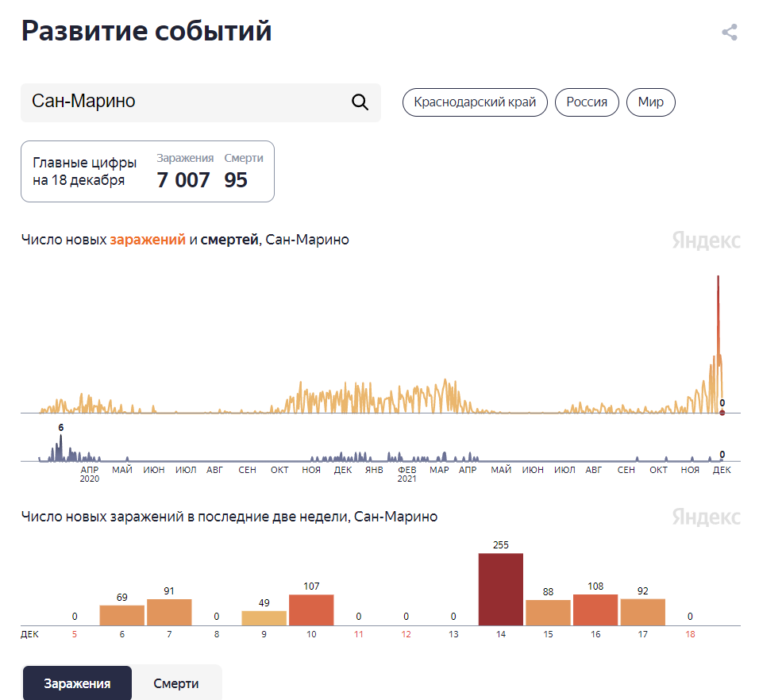
Task: Click the 88 bar for December 15
Action: tap(548, 613)
